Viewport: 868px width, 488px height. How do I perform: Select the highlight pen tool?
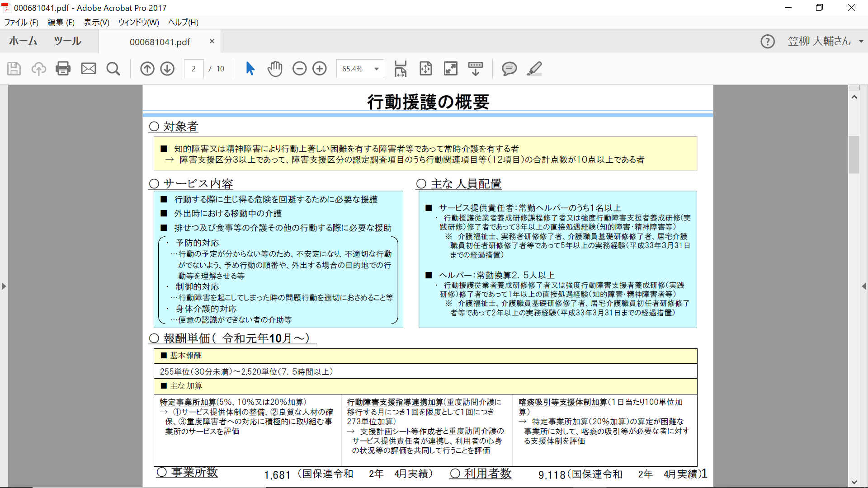[534, 69]
